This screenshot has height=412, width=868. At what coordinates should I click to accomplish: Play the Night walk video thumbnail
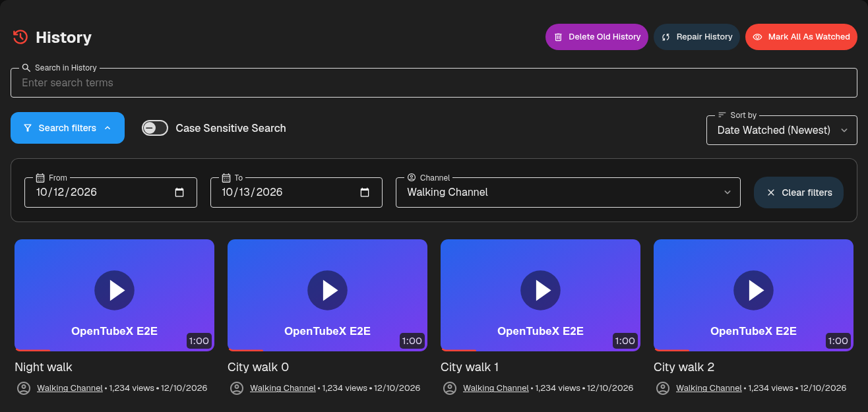[114, 295]
